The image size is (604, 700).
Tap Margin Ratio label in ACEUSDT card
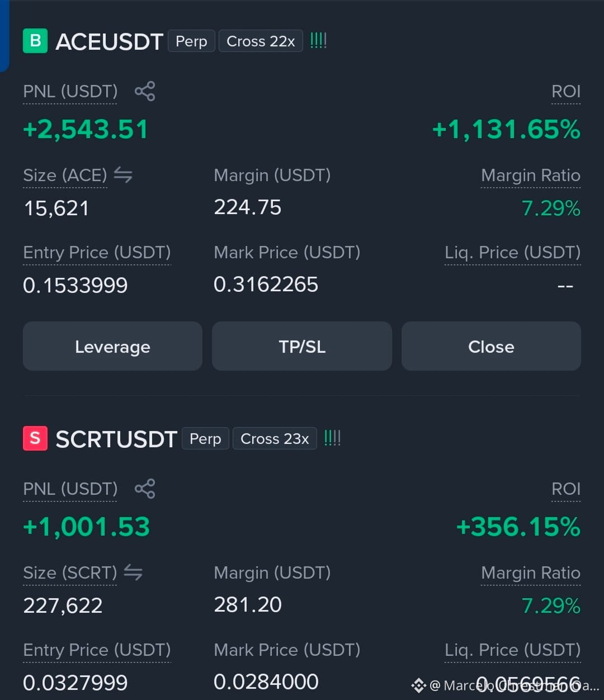point(531,176)
